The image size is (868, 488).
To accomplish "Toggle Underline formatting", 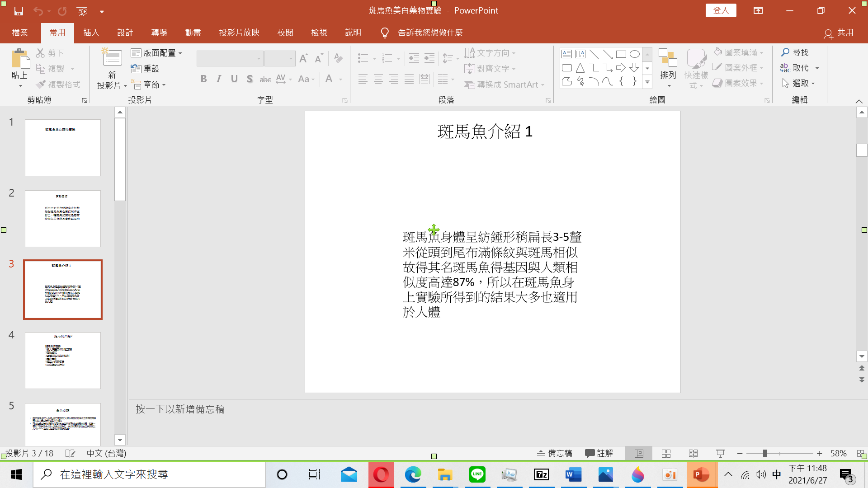I will tap(234, 79).
